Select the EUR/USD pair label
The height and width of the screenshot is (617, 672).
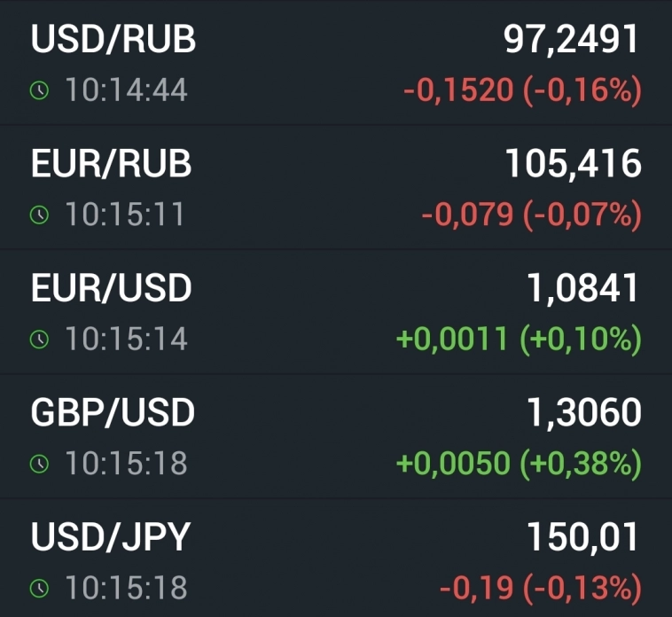(111, 288)
